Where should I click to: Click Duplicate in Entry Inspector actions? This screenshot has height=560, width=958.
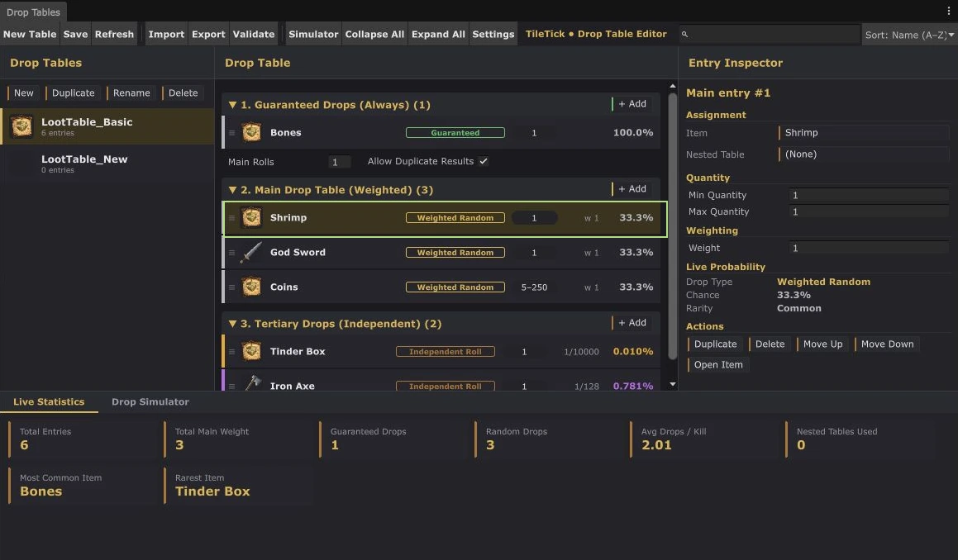(715, 344)
